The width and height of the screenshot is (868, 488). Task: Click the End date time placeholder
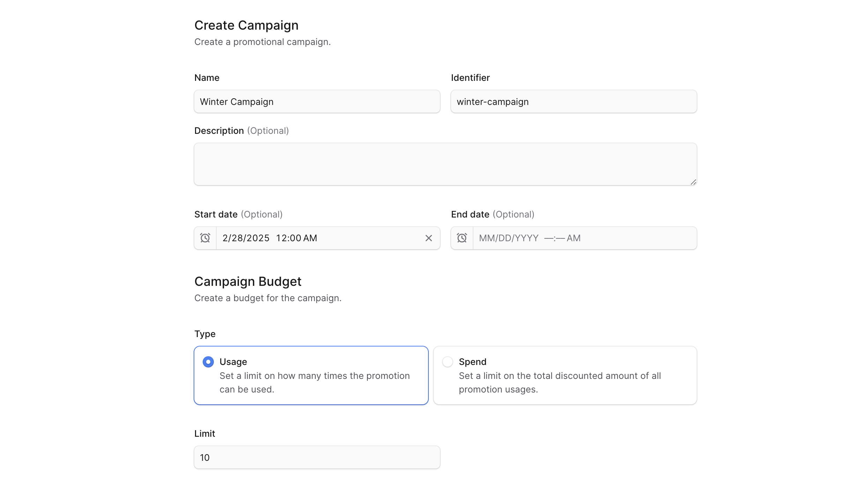pos(562,238)
